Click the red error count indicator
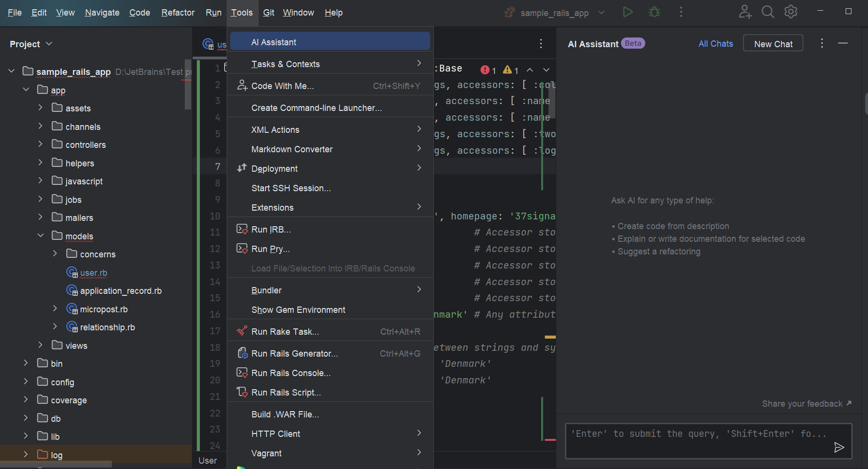This screenshot has width=868, height=469. (x=488, y=70)
